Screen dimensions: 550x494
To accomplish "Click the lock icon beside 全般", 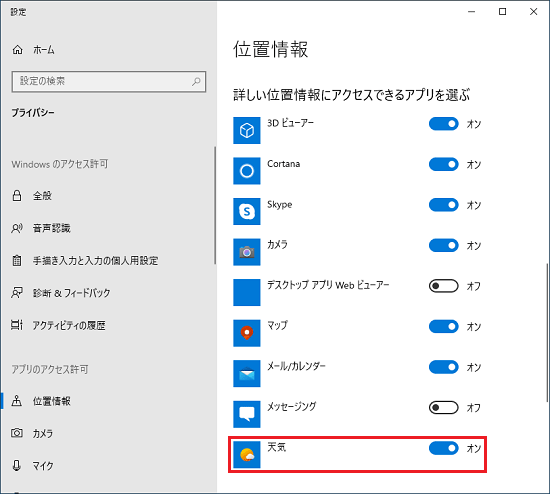I will (17, 195).
